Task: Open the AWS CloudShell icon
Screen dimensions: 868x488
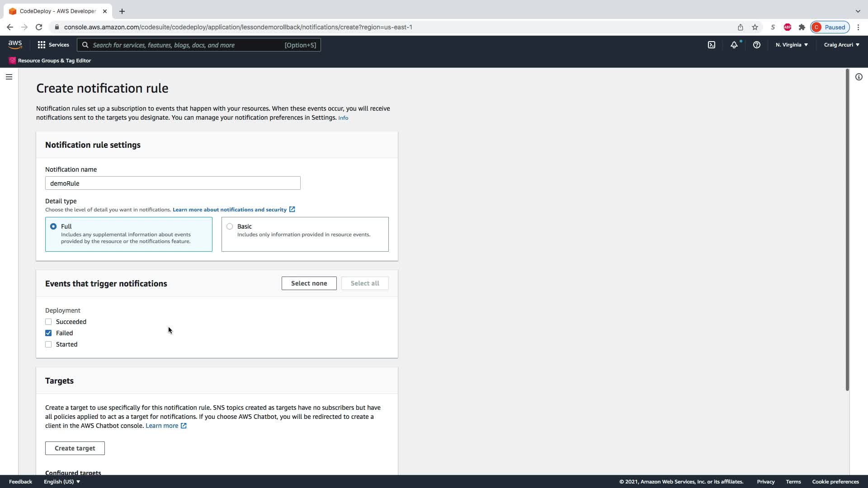Action: pyautogui.click(x=712, y=45)
